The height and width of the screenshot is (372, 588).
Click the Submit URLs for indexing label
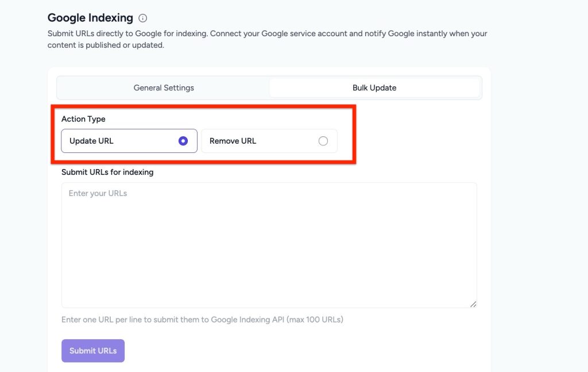click(107, 172)
